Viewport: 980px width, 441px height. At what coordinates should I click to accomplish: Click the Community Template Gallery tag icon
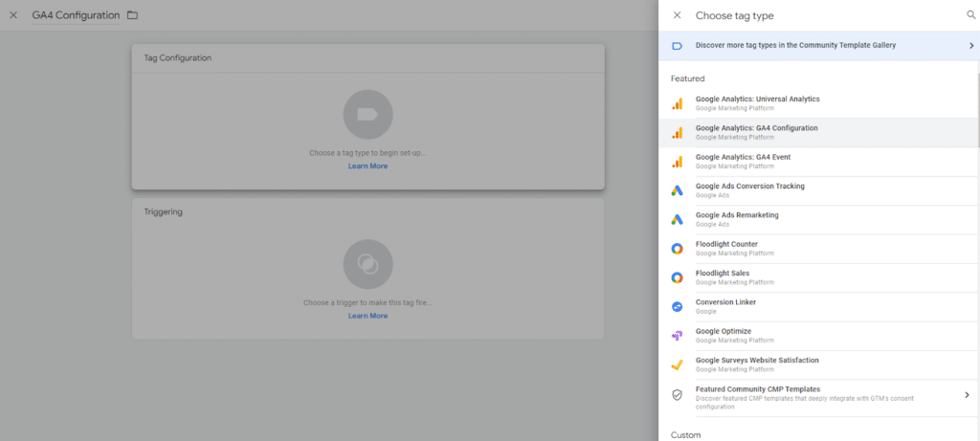coord(677,46)
